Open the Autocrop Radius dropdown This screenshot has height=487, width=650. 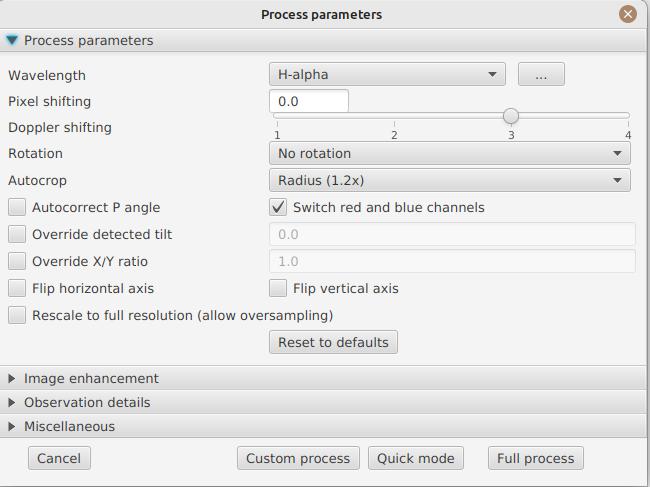(449, 180)
